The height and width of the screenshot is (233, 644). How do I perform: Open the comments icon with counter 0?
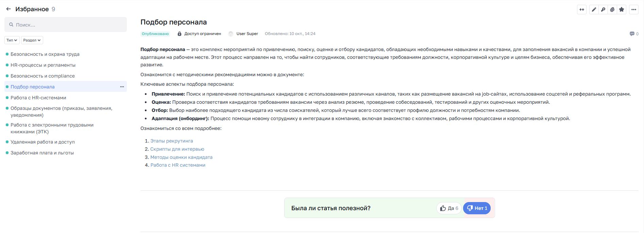[x=632, y=34]
